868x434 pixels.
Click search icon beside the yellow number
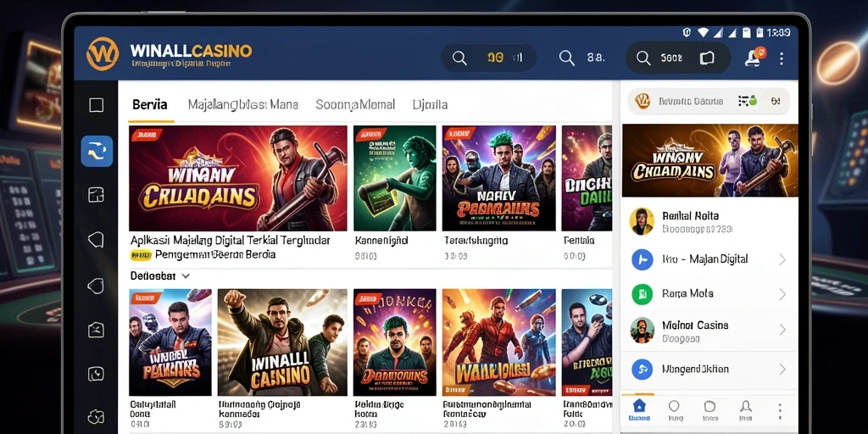pos(459,58)
